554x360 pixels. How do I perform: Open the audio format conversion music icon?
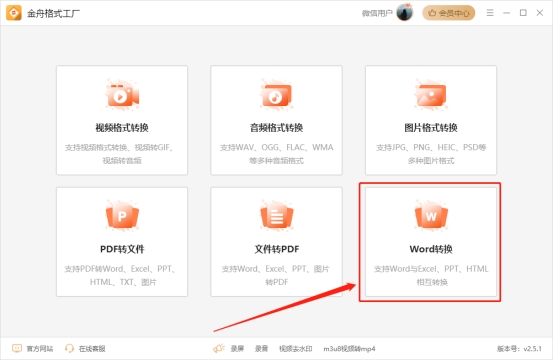point(277,95)
